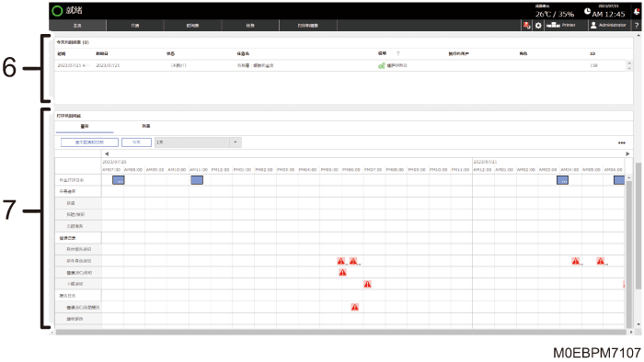Click the filter funnel icon in table header
The width and height of the screenshot is (644, 362).
point(398,53)
